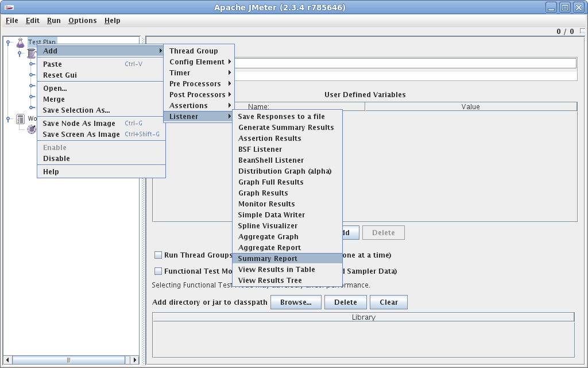Expand the Config Element submenu

[199, 62]
